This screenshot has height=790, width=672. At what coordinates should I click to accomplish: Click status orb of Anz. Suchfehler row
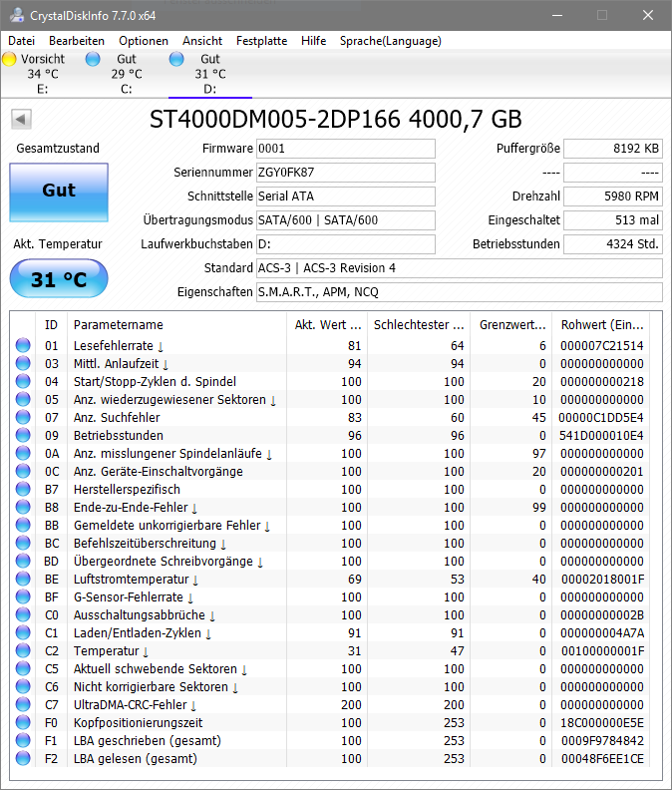[x=23, y=417]
